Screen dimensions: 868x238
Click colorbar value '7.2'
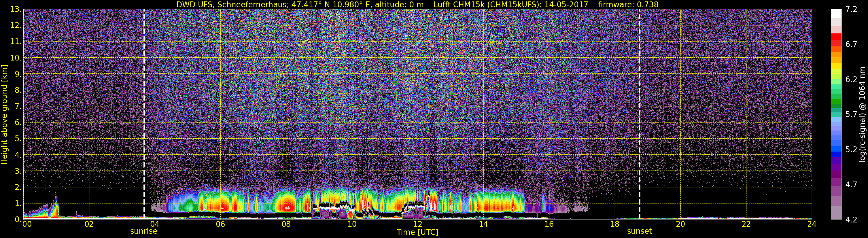pyautogui.click(x=851, y=10)
